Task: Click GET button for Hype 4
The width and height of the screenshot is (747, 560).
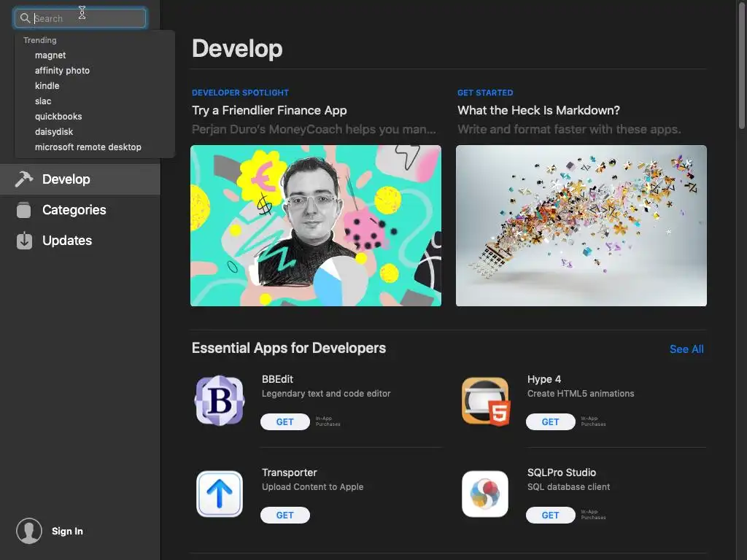Action: tap(550, 422)
